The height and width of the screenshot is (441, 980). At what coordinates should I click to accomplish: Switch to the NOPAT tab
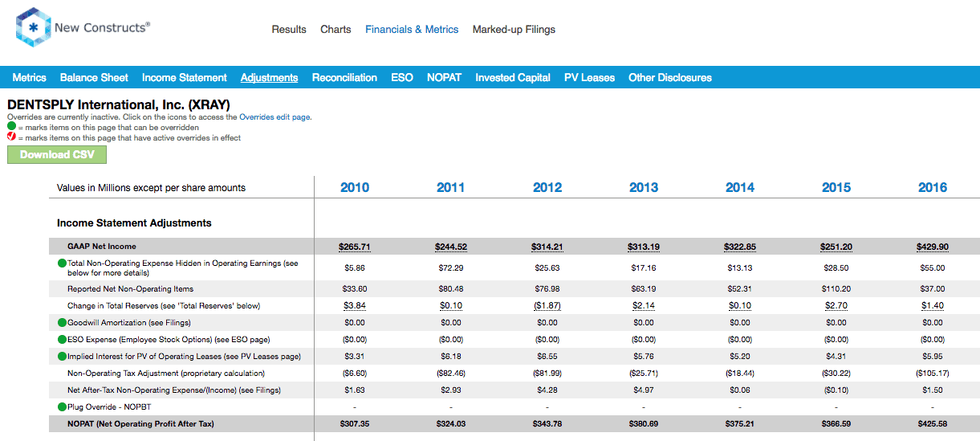(x=444, y=78)
